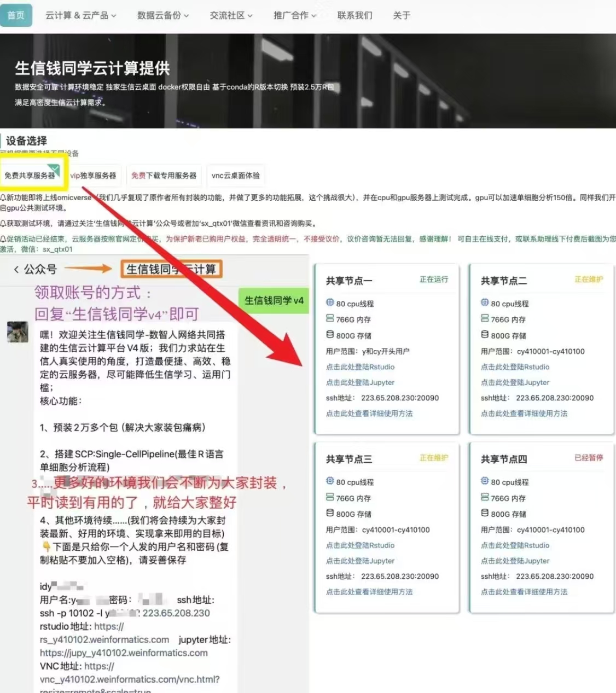Open Rstudio login link in 共享节点二
The image size is (616, 693).
click(515, 367)
